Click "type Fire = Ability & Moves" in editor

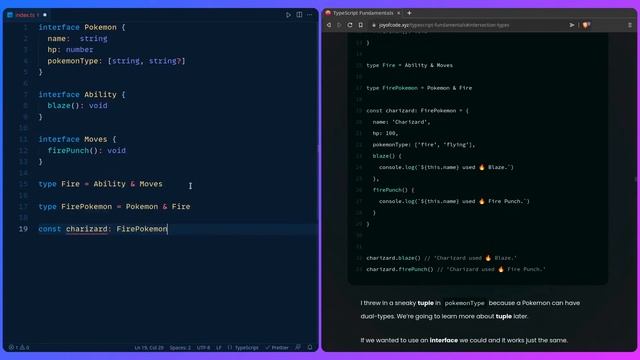pos(100,184)
